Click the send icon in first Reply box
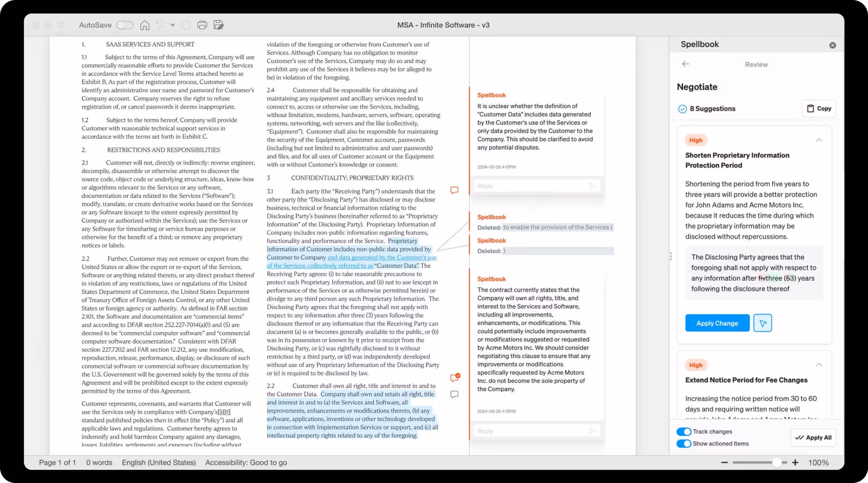Screen dimensions: 868x483 [x=592, y=186]
